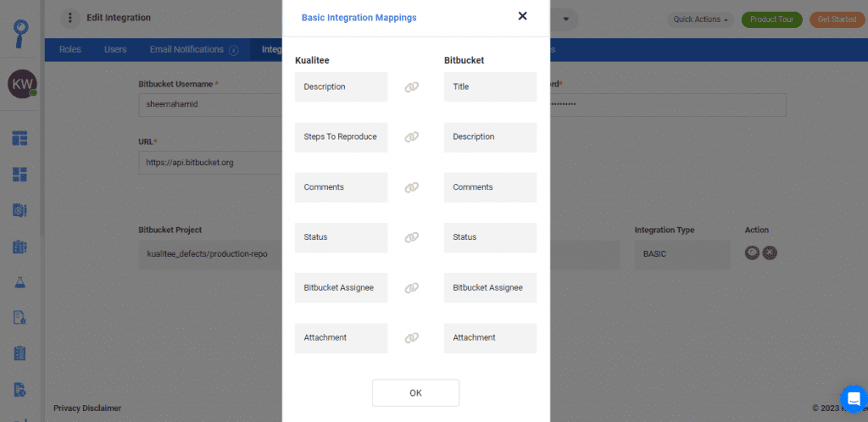Click the view mappings action icon
868x422 pixels.
pyautogui.click(x=752, y=253)
